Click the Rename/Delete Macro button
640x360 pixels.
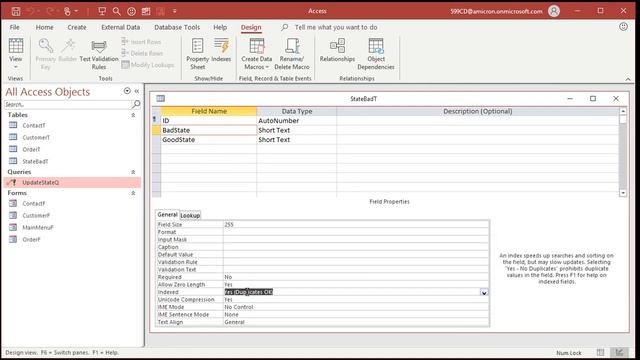coord(292,54)
